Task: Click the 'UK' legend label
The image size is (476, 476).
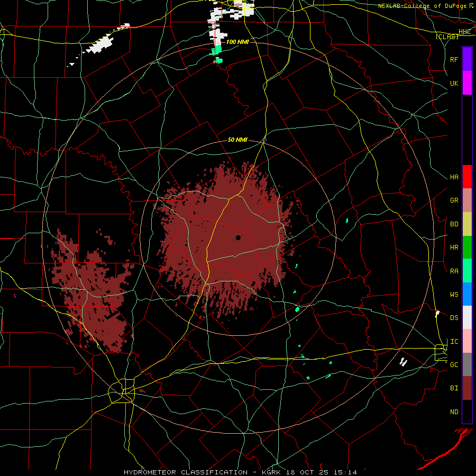Action: [454, 83]
